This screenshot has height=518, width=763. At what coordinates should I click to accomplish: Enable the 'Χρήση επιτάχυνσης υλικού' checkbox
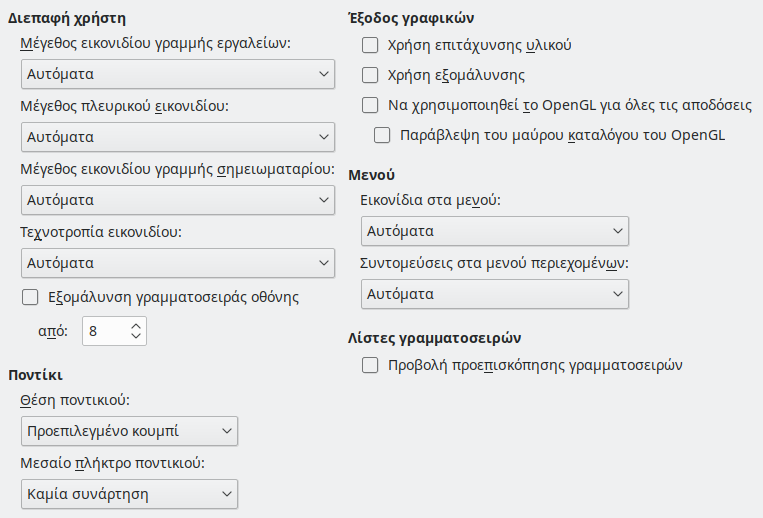[x=370, y=45]
